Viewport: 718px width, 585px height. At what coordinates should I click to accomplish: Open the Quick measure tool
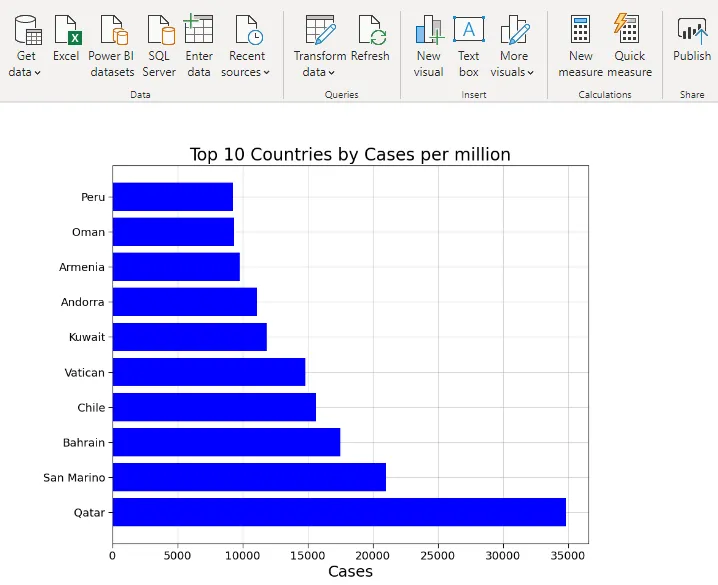coord(629,30)
